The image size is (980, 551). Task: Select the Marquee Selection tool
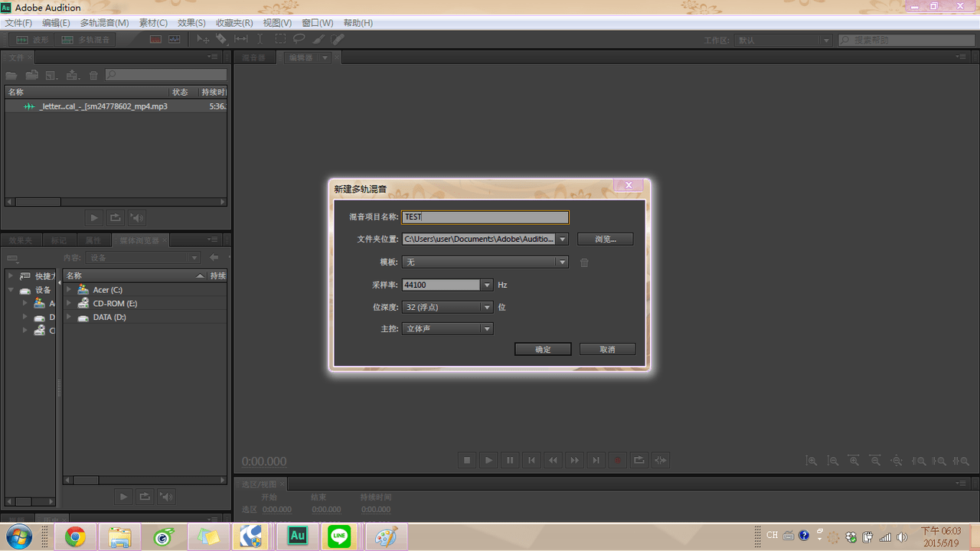point(280,39)
